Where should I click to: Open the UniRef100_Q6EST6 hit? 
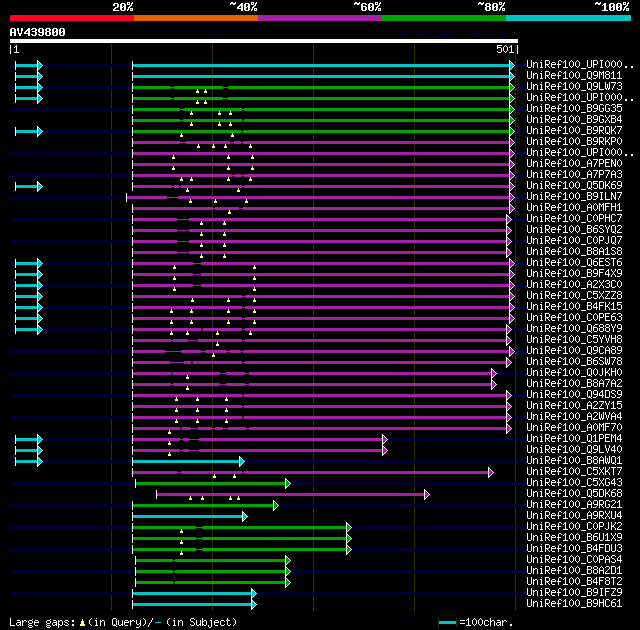click(574, 263)
